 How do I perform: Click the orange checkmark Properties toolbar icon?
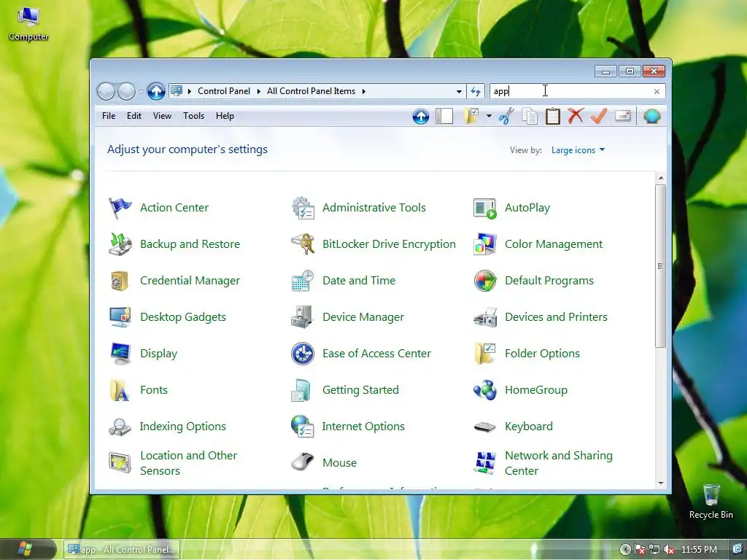click(x=599, y=116)
